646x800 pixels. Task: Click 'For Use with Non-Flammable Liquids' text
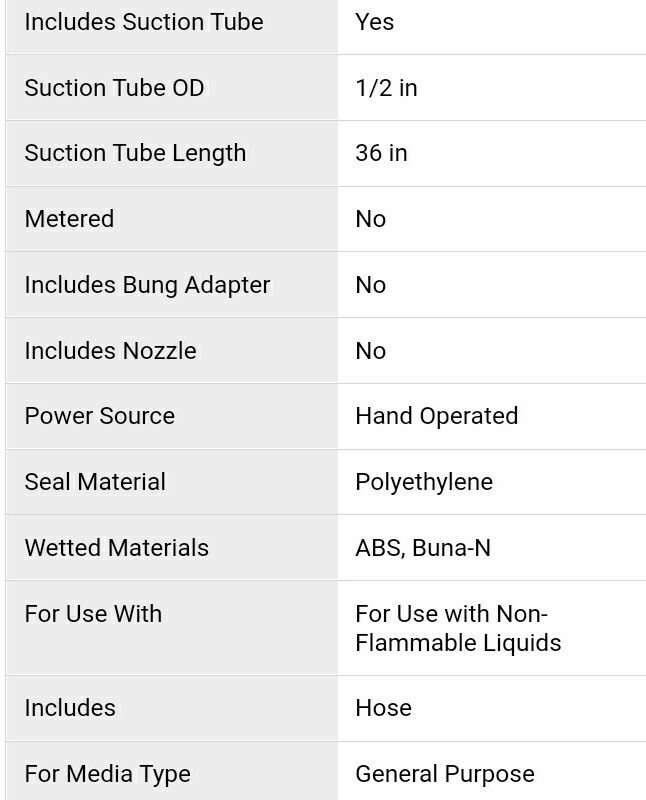pyautogui.click(x=458, y=628)
